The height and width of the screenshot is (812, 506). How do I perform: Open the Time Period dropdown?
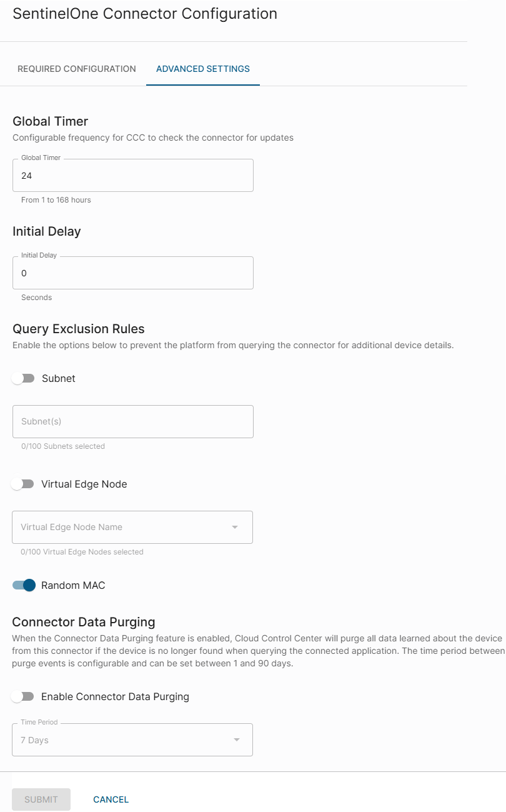point(132,740)
